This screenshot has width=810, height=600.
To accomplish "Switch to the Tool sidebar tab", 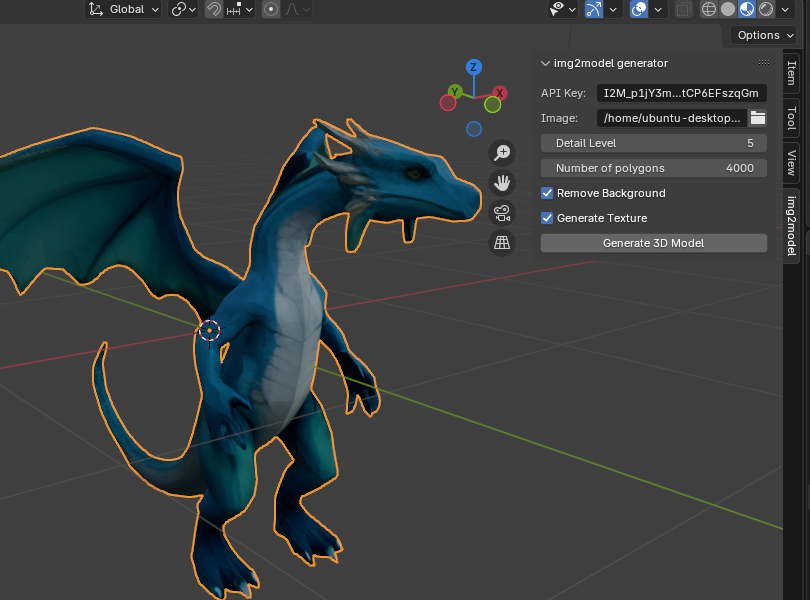I will click(x=791, y=118).
